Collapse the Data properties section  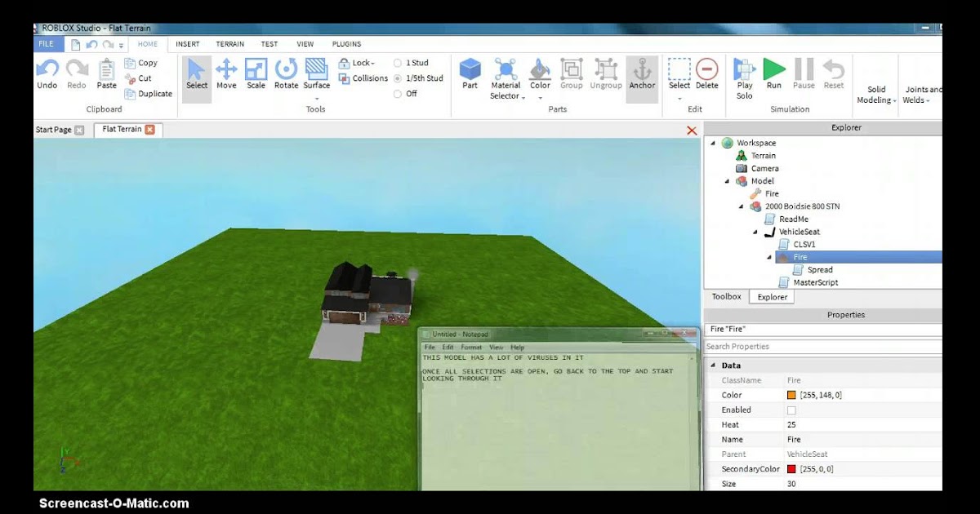coord(712,366)
